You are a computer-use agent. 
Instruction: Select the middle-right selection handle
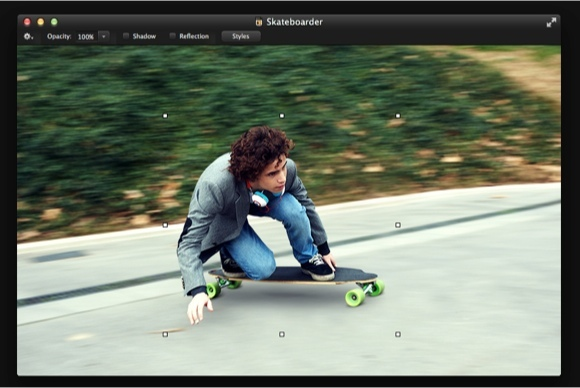click(398, 225)
